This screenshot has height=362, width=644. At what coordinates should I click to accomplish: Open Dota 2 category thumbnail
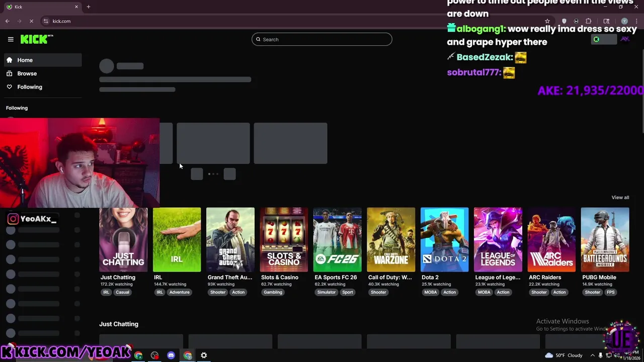445,240
